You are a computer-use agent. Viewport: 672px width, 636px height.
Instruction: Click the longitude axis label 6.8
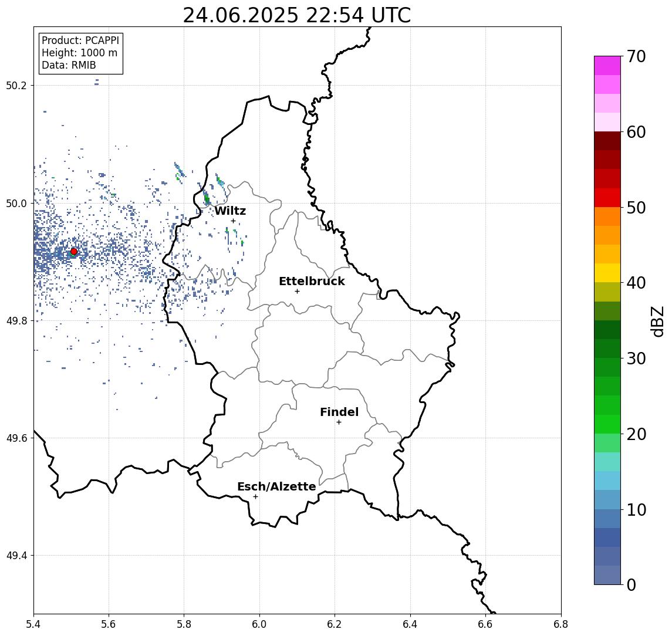tap(561, 624)
